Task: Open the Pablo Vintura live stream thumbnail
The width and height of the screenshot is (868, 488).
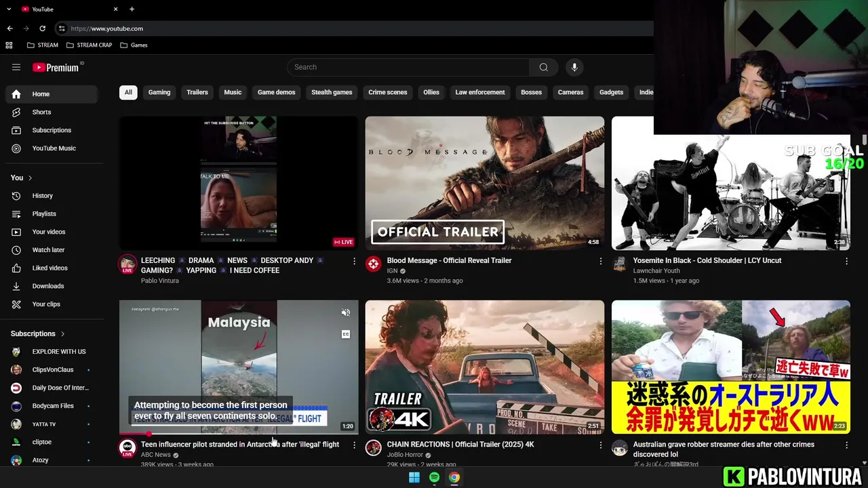Action: click(x=239, y=183)
